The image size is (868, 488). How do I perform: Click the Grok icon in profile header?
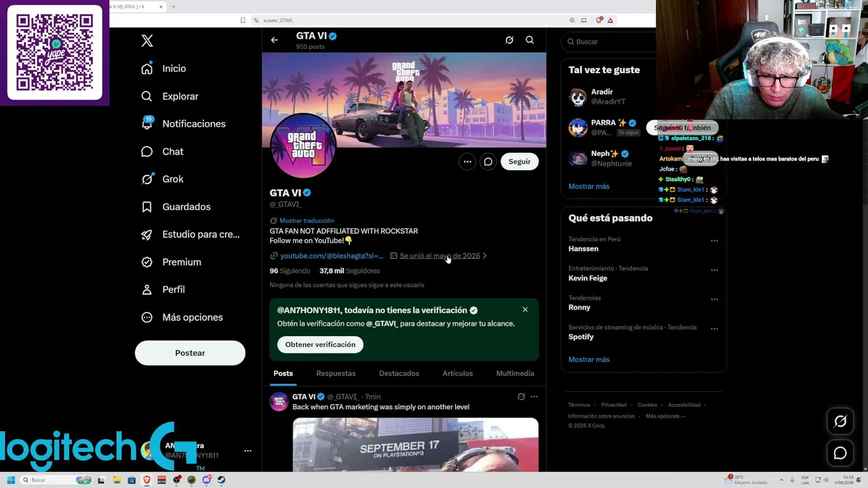click(x=509, y=40)
